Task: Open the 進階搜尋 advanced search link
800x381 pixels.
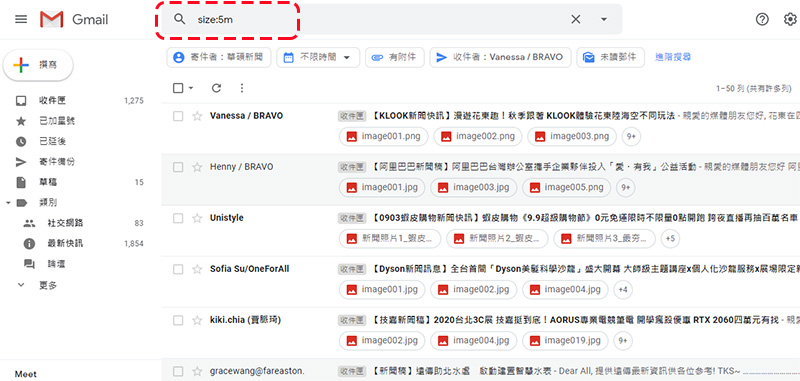Action: [x=673, y=58]
